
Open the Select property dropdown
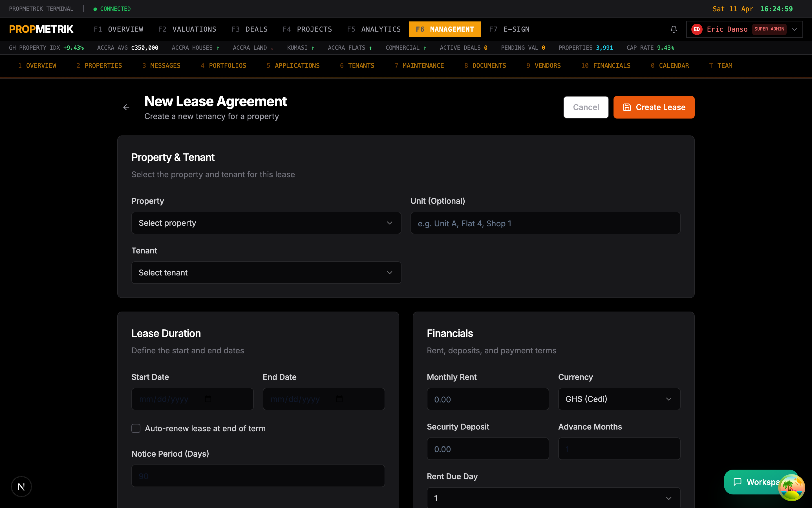point(266,223)
